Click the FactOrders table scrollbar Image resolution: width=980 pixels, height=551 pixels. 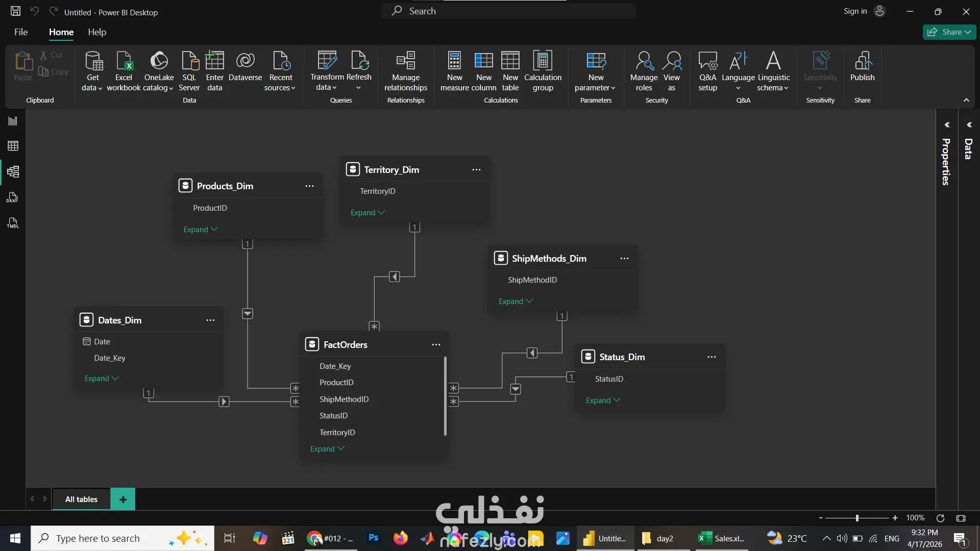pos(445,396)
